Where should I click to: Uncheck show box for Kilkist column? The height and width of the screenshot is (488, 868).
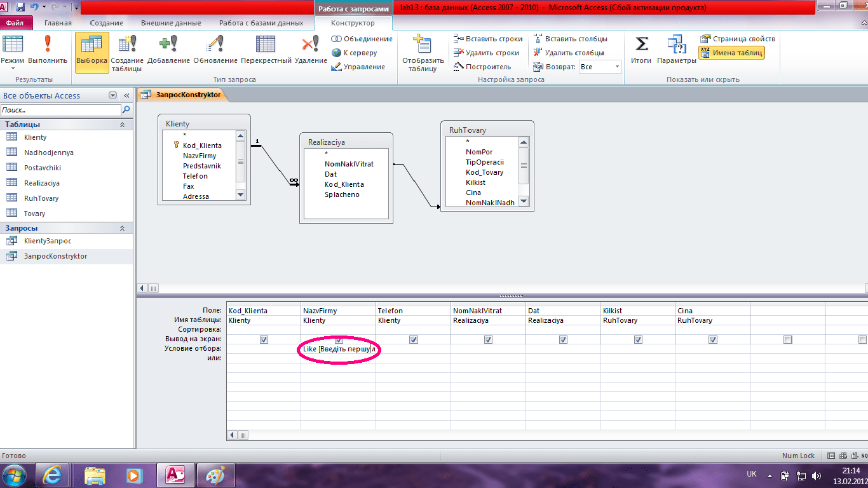638,340
